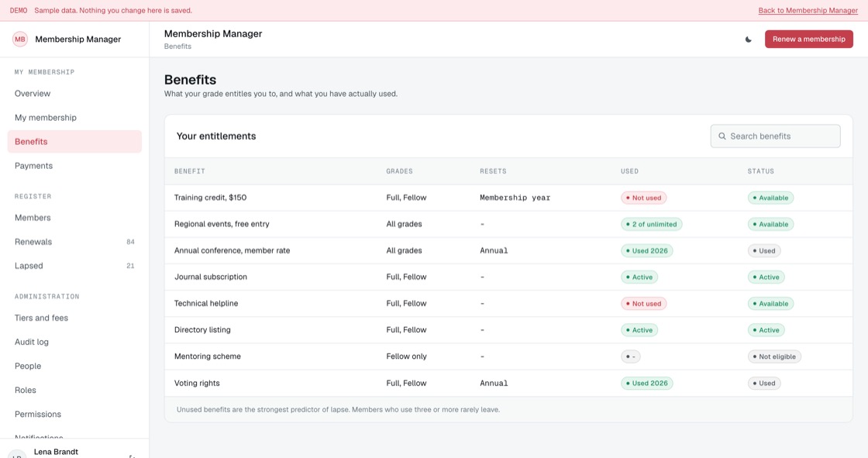Viewport: 868px width, 458px height.
Task: Click the USED column header
Action: tap(629, 171)
